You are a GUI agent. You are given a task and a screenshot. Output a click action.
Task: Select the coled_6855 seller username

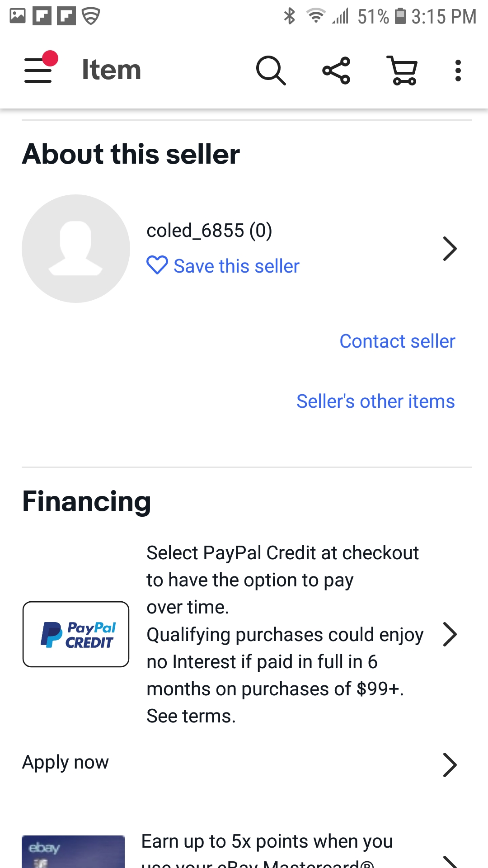[x=209, y=231]
